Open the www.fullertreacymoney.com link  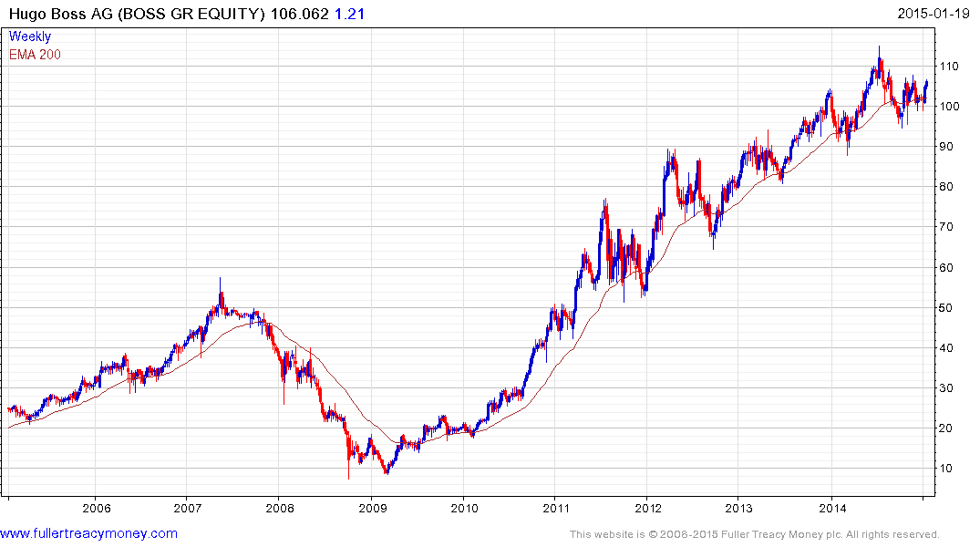pos(88,533)
